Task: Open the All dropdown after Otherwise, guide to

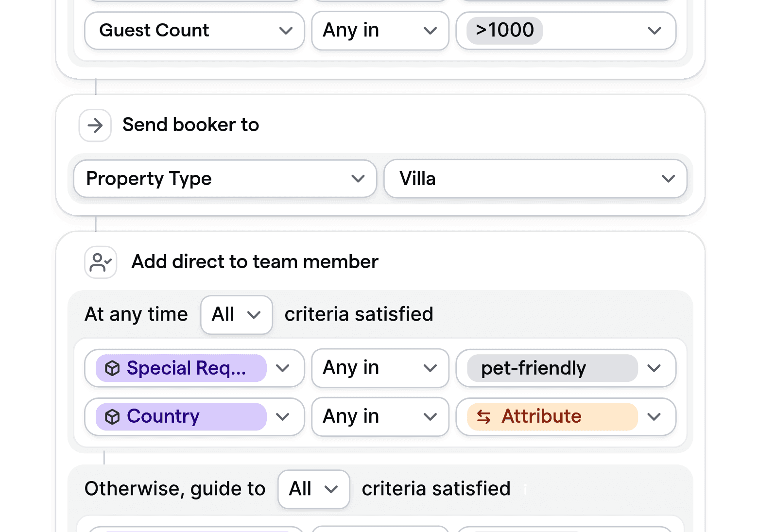Action: pos(313,489)
